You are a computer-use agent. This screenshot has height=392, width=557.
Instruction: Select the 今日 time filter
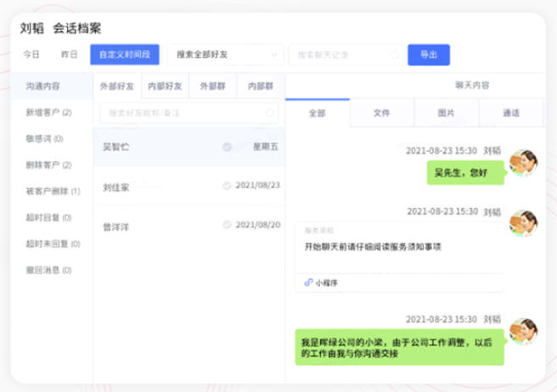[31, 54]
